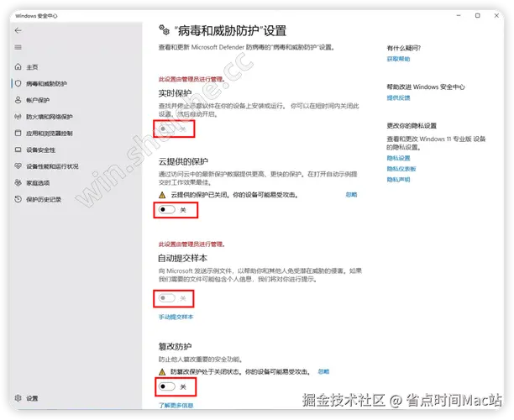Click the 云提供的保护 heading
Image resolution: width=514 pixels, height=420 pixels.
tap(183, 161)
